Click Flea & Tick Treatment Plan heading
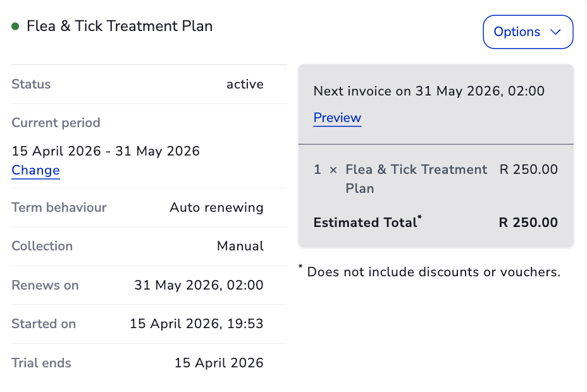This screenshot has height=392, width=587. tap(120, 27)
